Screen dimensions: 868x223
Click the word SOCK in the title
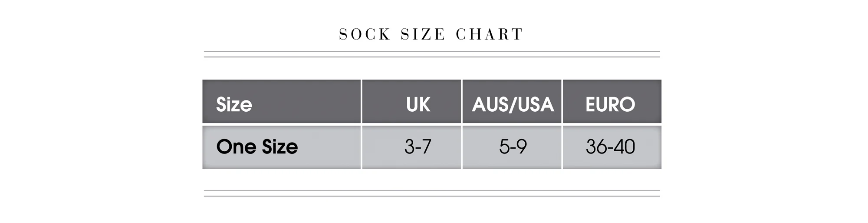(365, 34)
